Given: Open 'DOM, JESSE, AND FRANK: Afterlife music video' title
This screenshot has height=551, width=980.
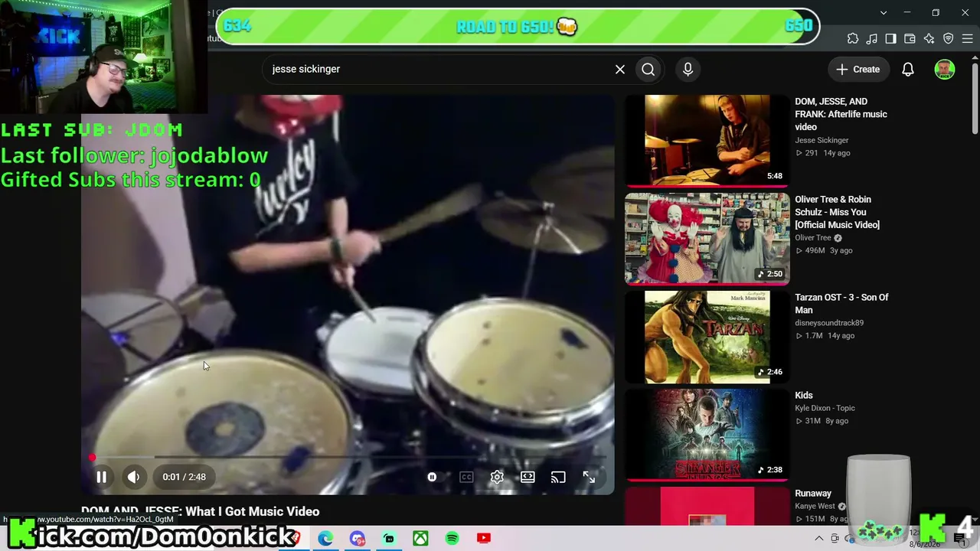Looking at the screenshot, I should (841, 114).
